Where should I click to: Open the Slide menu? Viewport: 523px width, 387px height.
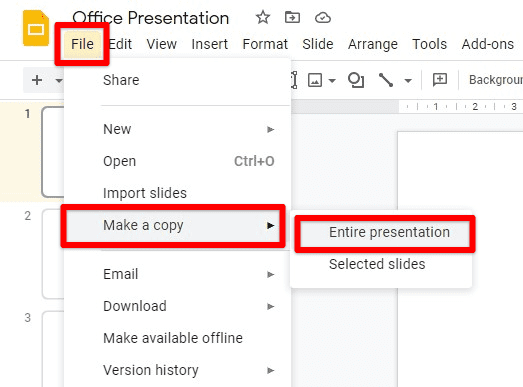pyautogui.click(x=318, y=44)
